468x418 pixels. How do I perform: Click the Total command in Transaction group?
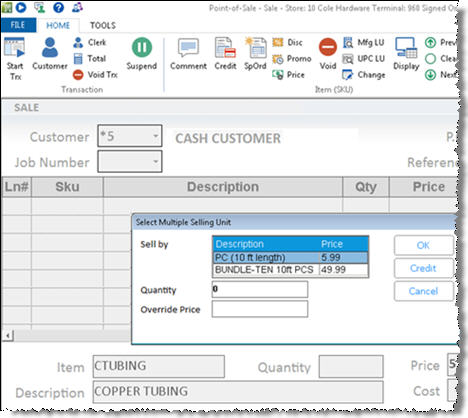(x=90, y=59)
